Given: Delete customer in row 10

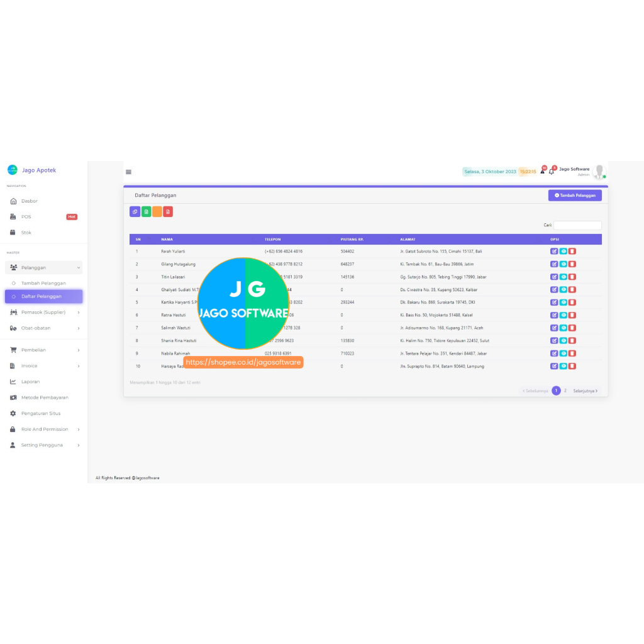Looking at the screenshot, I should tap(572, 366).
